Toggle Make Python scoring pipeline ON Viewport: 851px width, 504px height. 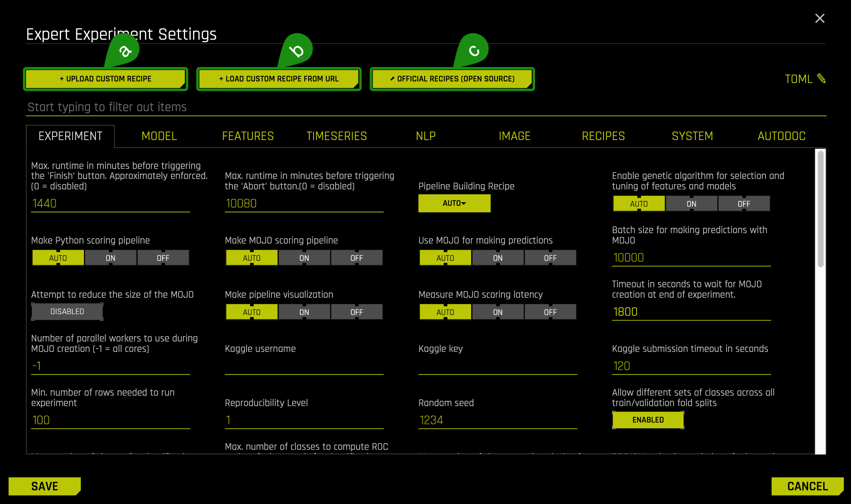[110, 257]
